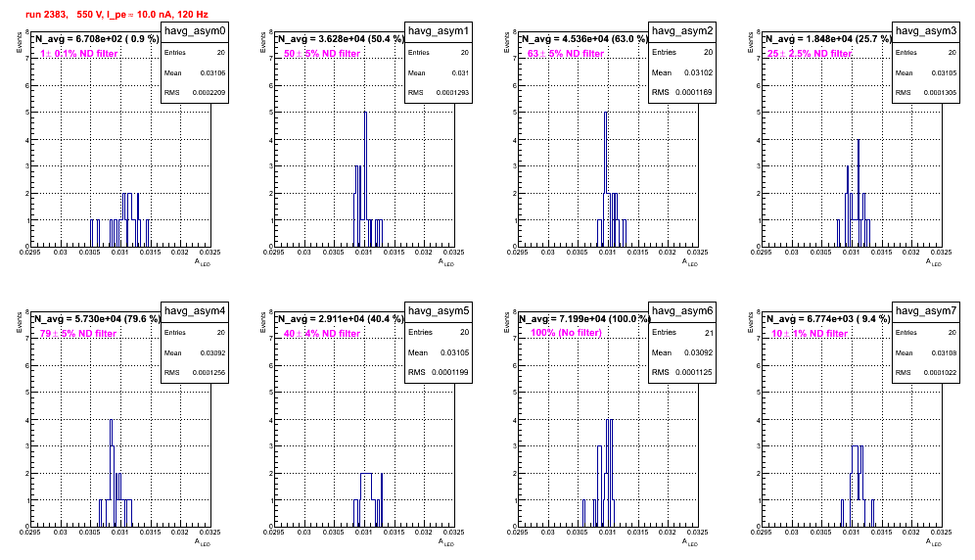This screenshot has width=975, height=560.
Task: Click the RMS value 0.0001293
Action: tap(452, 93)
